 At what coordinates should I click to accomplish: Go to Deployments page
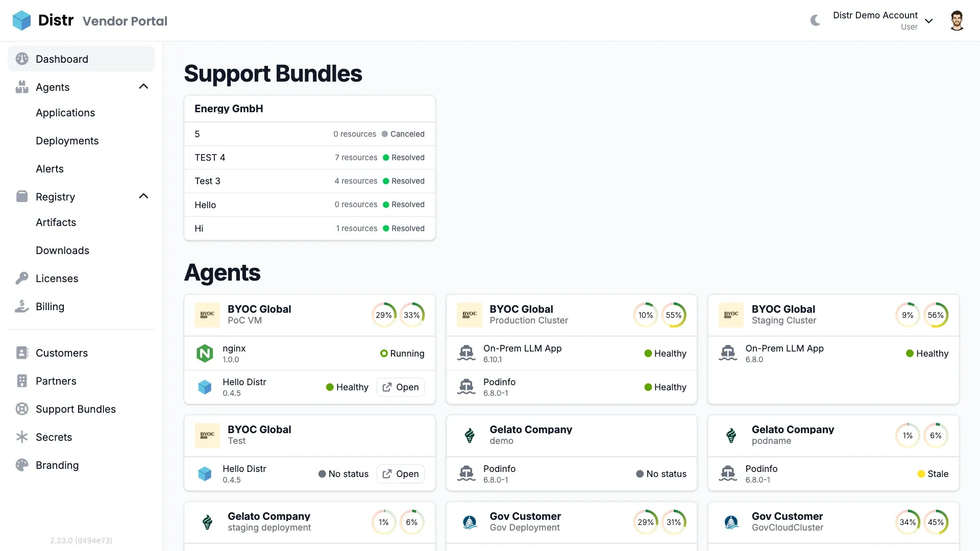67,141
